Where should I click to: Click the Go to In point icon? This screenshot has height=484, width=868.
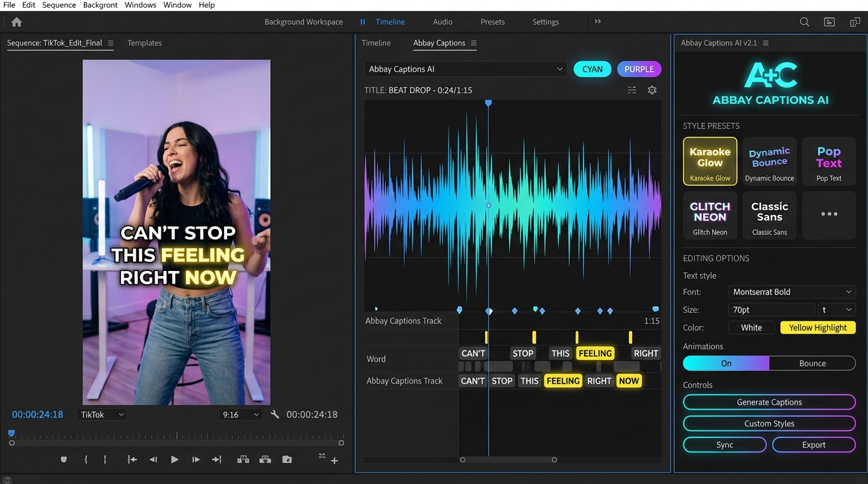tap(132, 460)
